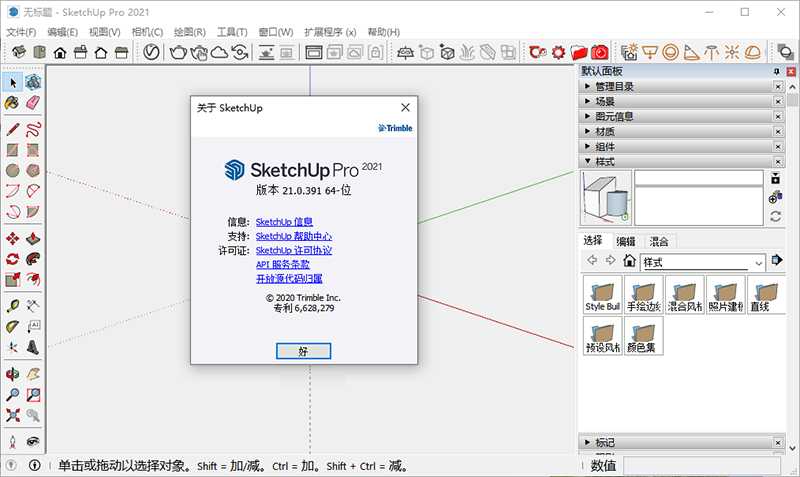Expand the 组件 panel
Viewport: 800px width, 477px height.
coord(682,146)
